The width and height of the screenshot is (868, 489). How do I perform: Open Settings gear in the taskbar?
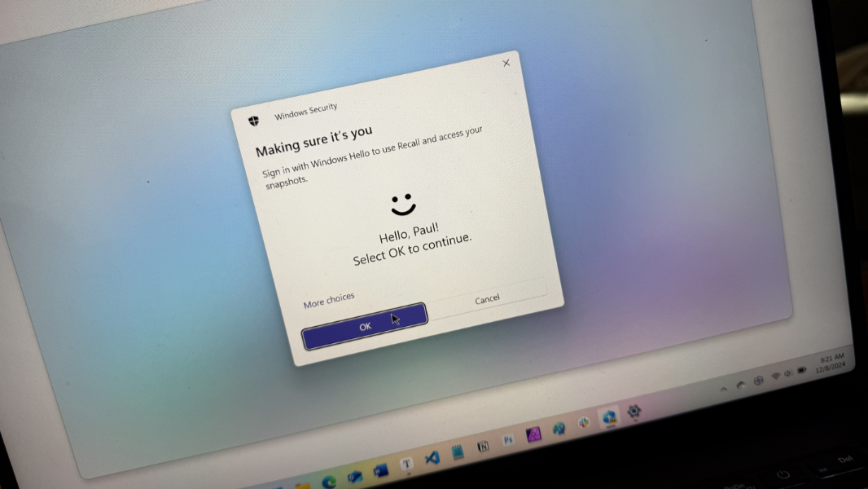[634, 411]
